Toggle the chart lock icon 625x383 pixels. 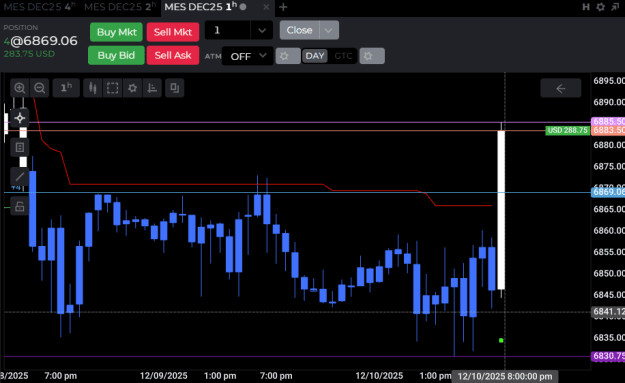[x=20, y=206]
